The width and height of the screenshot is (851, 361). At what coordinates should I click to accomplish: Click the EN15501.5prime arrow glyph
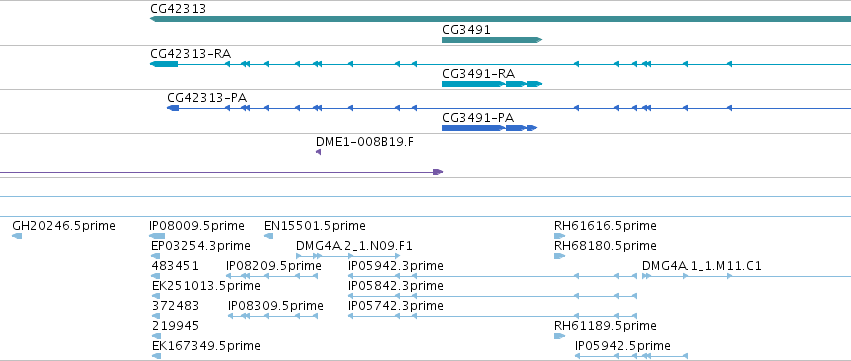click(268, 236)
